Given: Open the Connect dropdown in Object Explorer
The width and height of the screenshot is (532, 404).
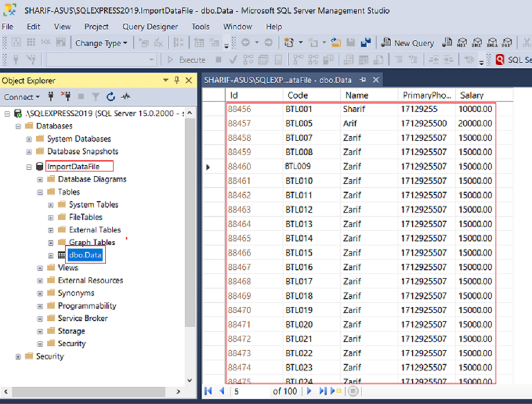Looking at the screenshot, I should (x=22, y=97).
